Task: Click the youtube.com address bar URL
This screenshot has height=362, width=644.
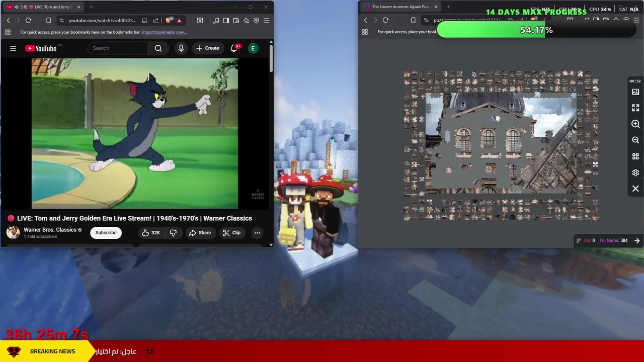Action: tap(102, 21)
